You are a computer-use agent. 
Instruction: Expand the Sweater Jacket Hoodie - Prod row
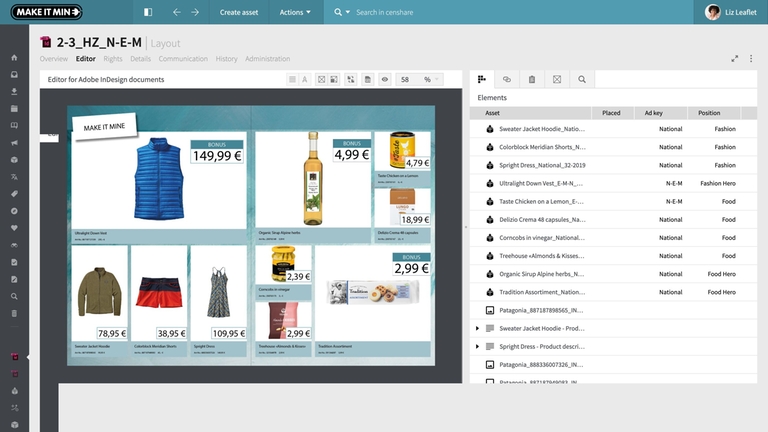478,328
